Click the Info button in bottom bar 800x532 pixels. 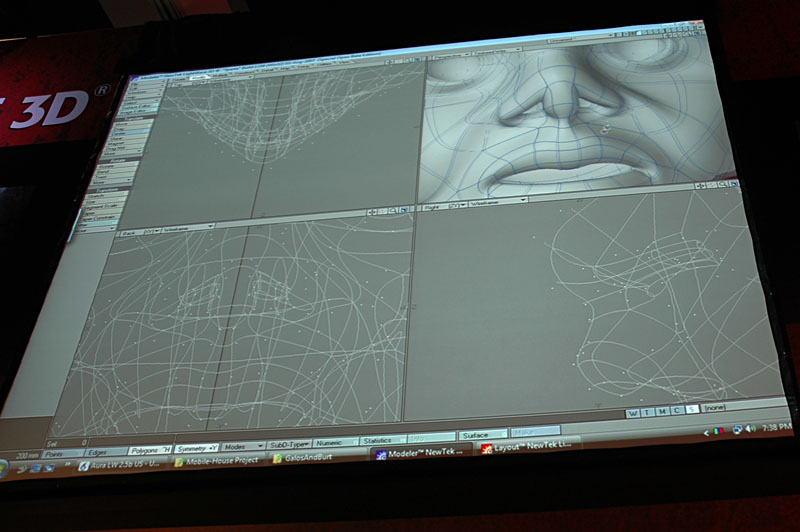(x=432, y=438)
